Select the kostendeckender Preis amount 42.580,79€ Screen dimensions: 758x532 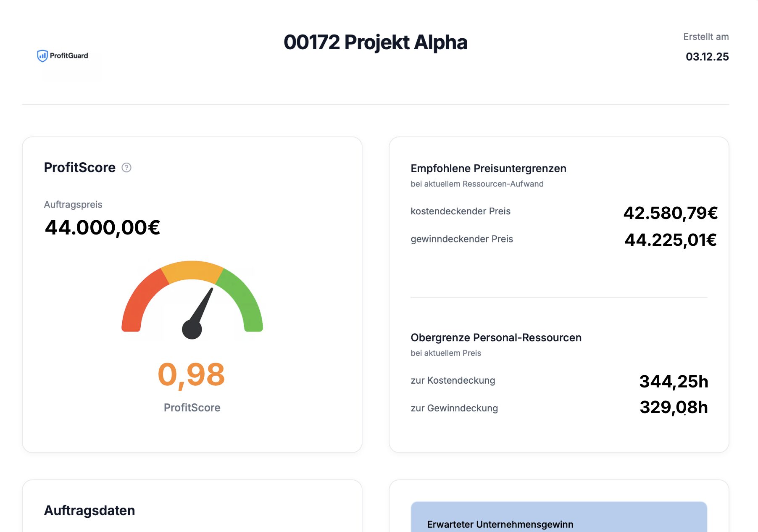pyautogui.click(x=670, y=213)
